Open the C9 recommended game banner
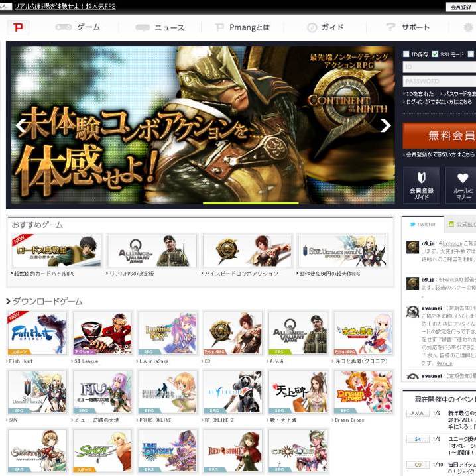Viewport: 476px width, 476px height. (247, 251)
